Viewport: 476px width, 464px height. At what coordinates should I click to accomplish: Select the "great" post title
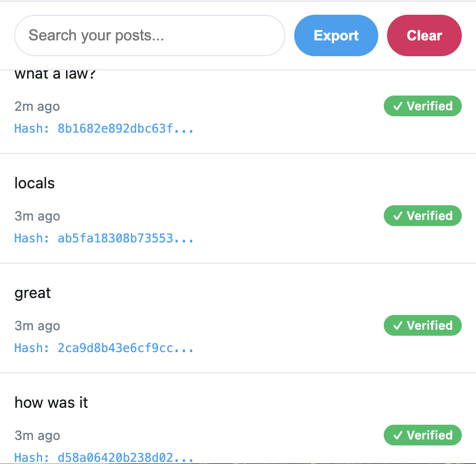coord(32,293)
